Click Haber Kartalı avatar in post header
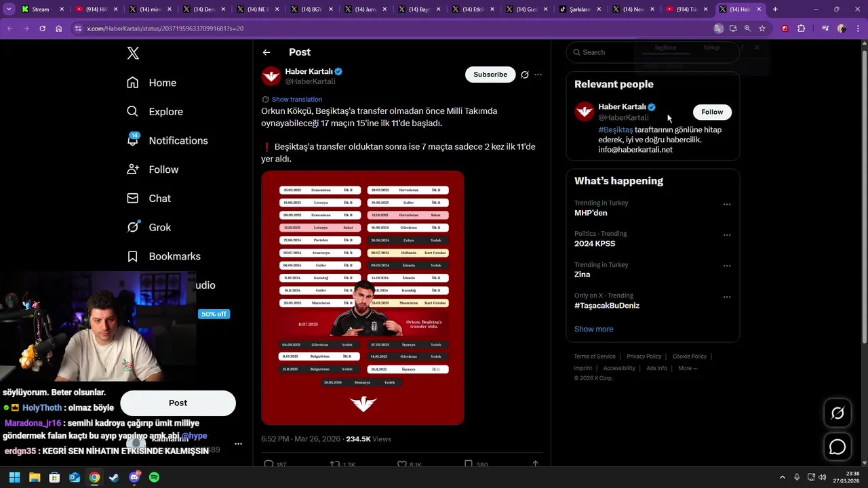Viewport: 868px width, 488px height. pyautogui.click(x=271, y=76)
